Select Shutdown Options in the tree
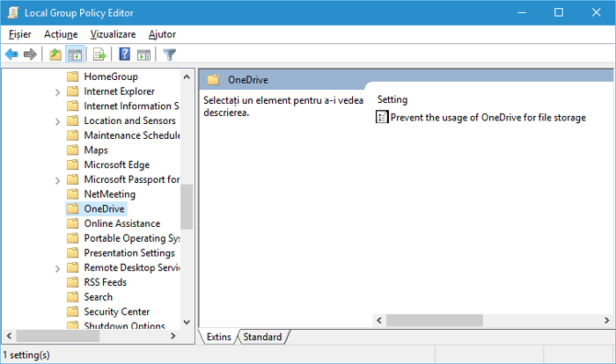 (x=125, y=325)
